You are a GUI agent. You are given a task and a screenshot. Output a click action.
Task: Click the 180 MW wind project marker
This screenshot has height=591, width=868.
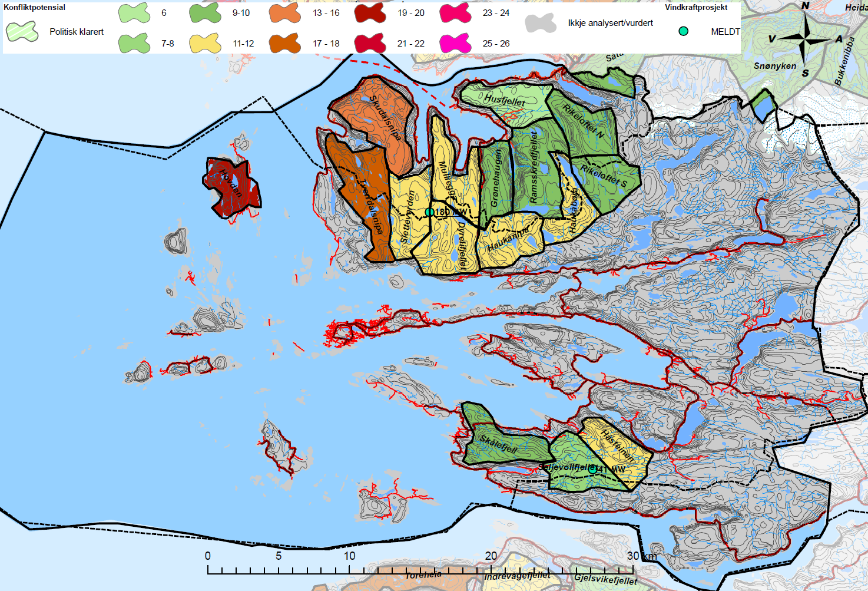tap(429, 212)
